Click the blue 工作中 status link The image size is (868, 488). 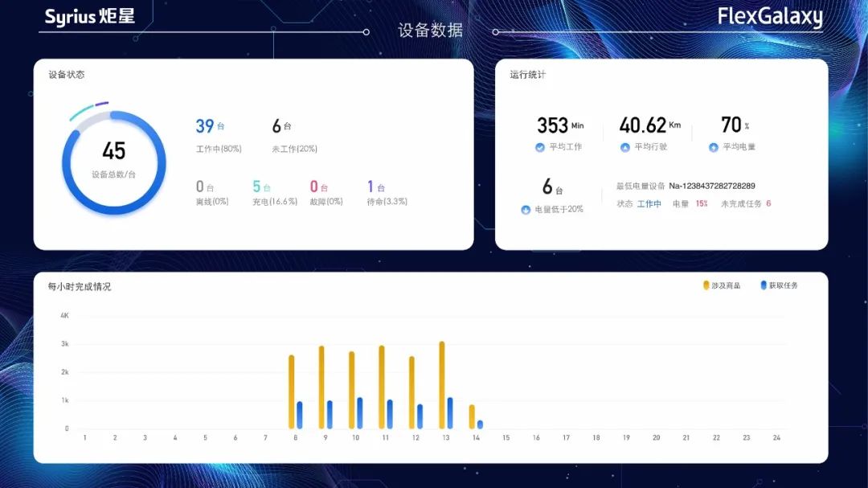(649, 204)
